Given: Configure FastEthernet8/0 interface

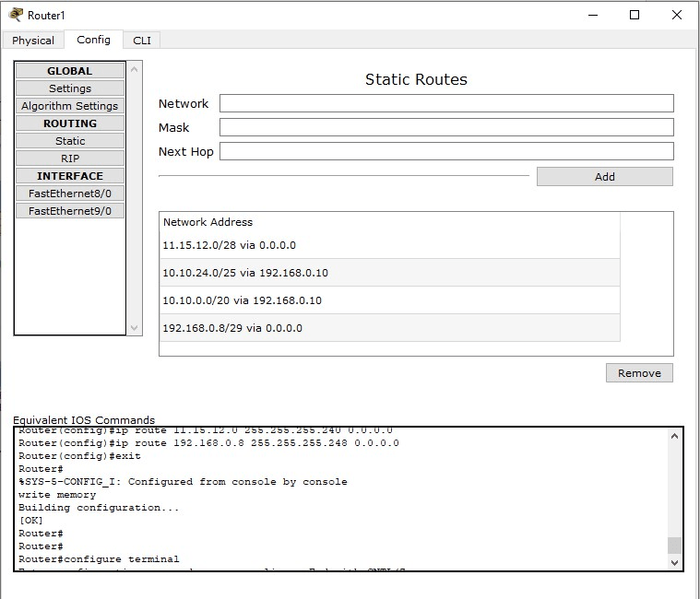Looking at the screenshot, I should coord(70,194).
